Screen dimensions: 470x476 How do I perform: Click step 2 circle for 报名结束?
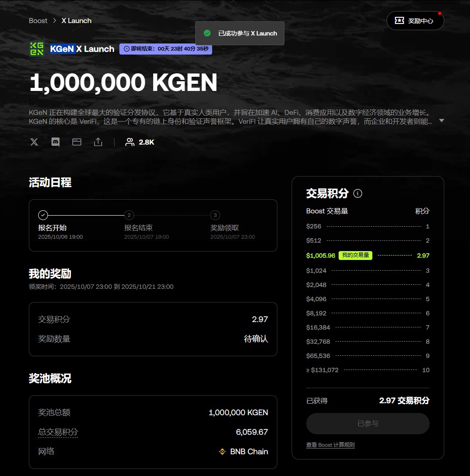point(129,215)
